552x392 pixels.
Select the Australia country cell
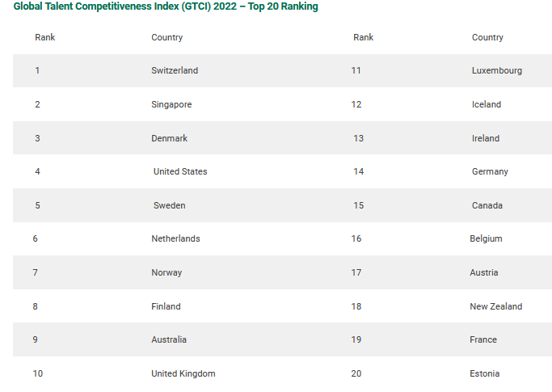(169, 339)
